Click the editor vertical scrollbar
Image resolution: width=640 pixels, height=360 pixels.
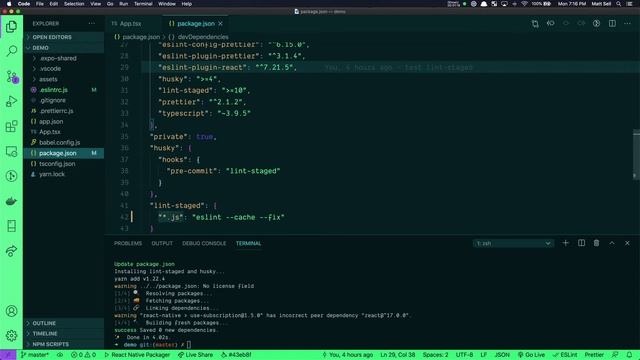[636, 154]
